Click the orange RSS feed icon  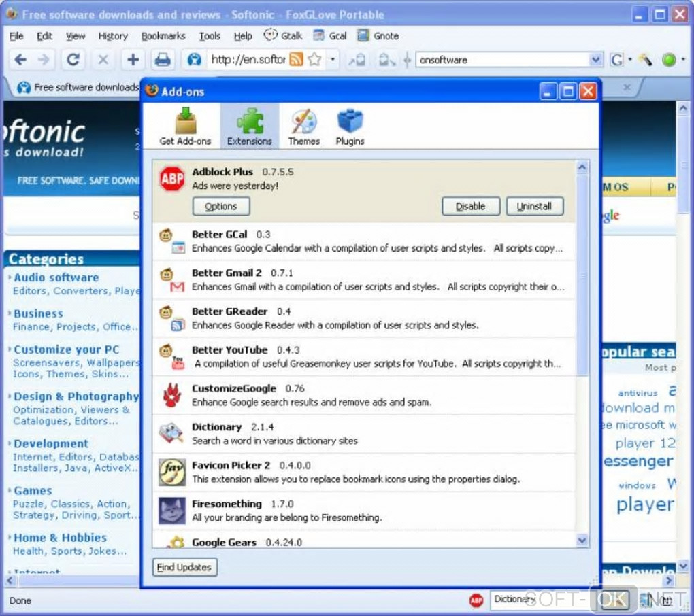pos(296,59)
